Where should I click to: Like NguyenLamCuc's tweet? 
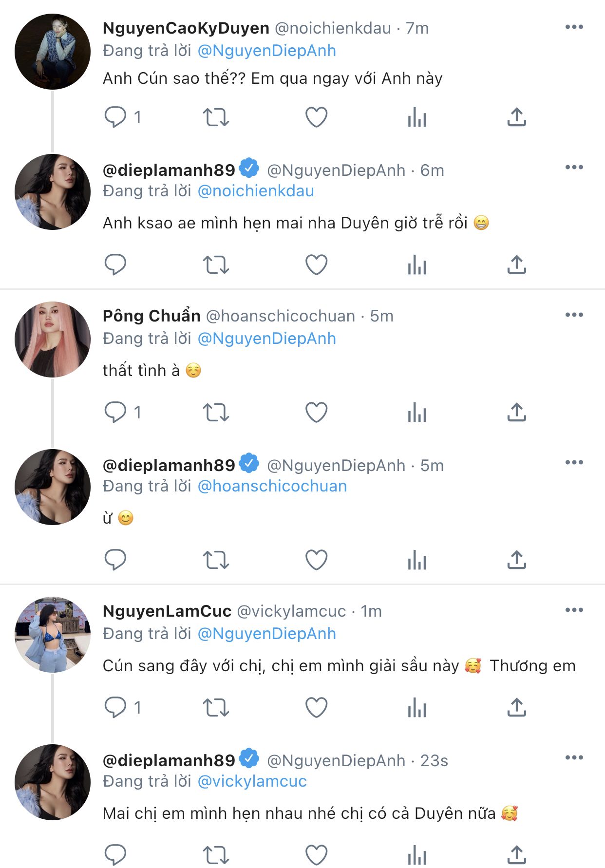pyautogui.click(x=316, y=707)
